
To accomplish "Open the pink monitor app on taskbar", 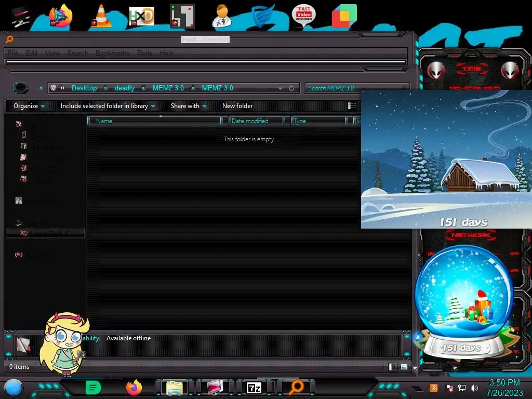I will [215, 388].
